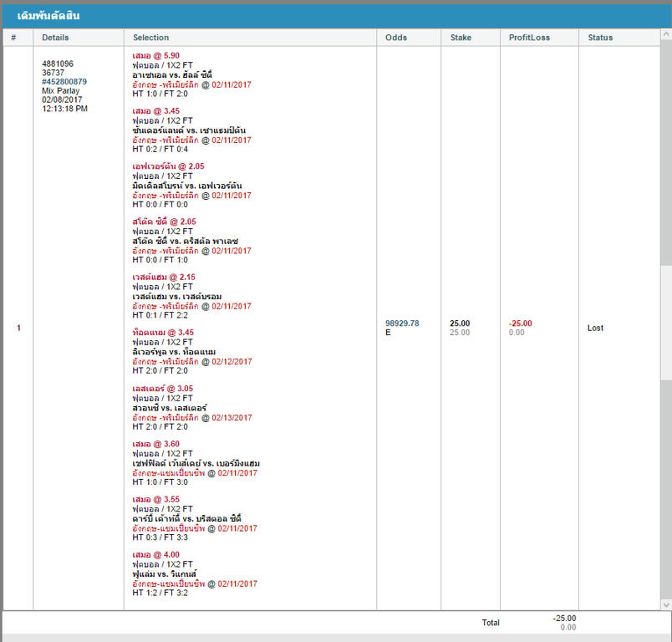Click the selection @ 2.15
672x642 pixels.
pos(164,277)
